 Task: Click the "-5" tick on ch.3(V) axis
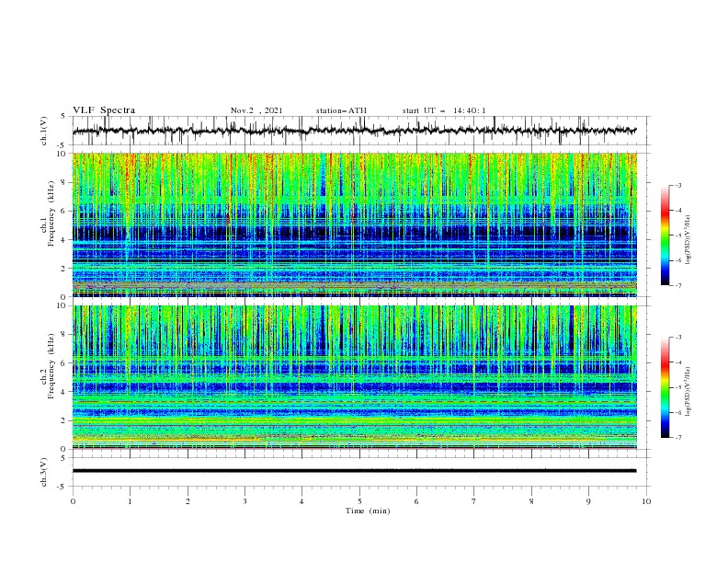pos(62,487)
